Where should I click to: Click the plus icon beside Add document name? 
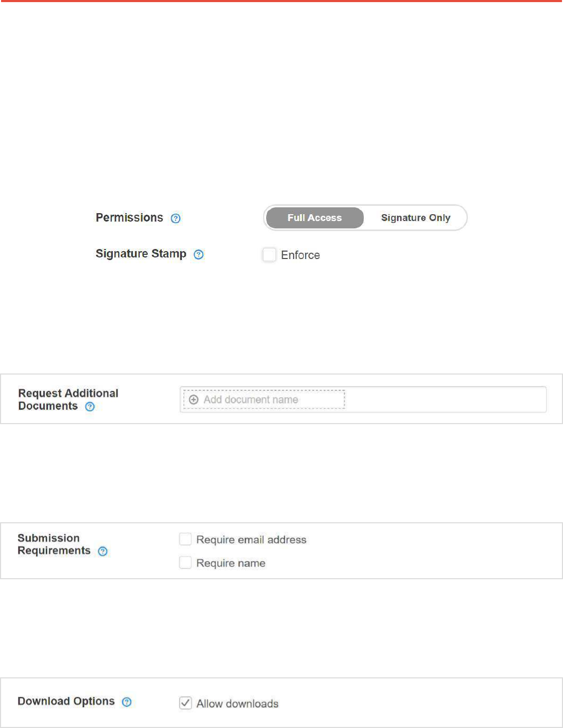[193, 400]
